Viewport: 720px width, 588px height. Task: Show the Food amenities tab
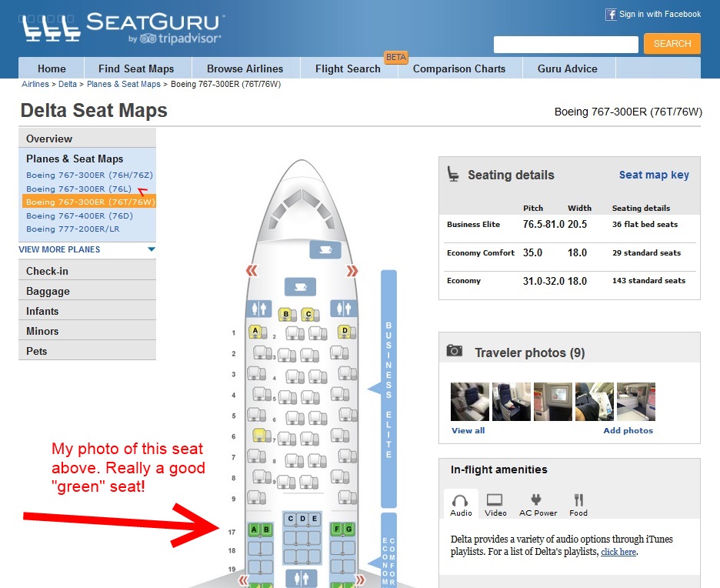point(578,505)
